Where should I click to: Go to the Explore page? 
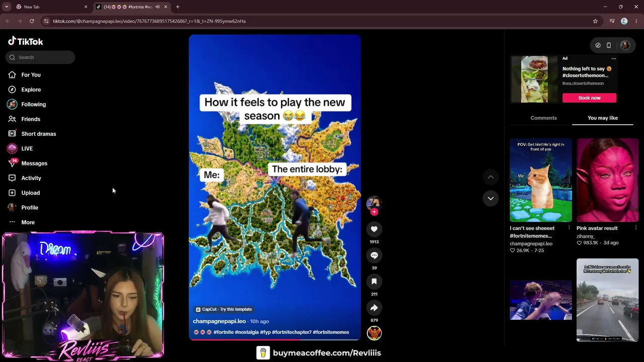point(31,89)
